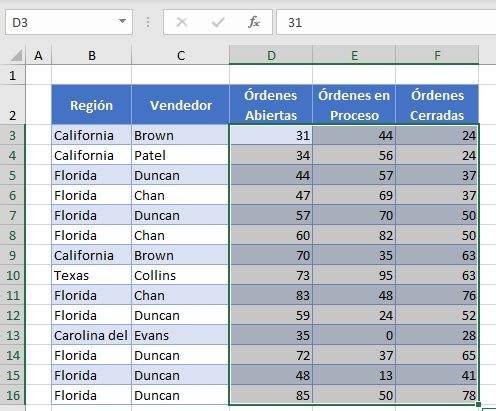This screenshot has width=496, height=411.
Task: Select the cell with value 72
Action: [271, 355]
